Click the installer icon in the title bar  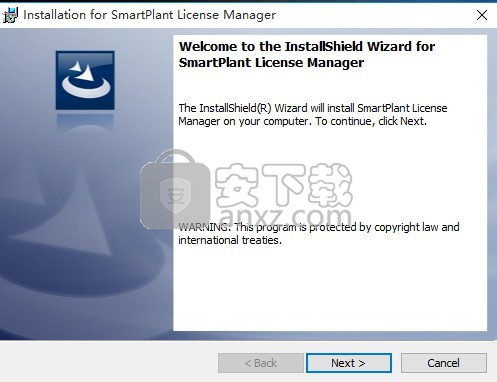click(10, 15)
